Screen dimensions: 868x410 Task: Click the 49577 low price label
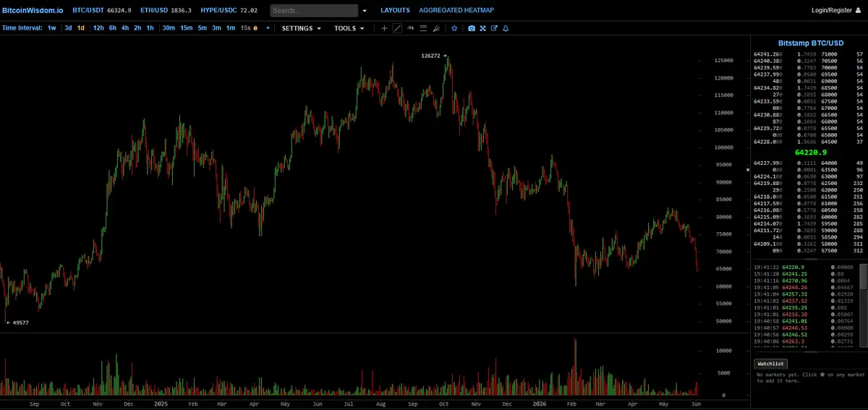tap(21, 323)
